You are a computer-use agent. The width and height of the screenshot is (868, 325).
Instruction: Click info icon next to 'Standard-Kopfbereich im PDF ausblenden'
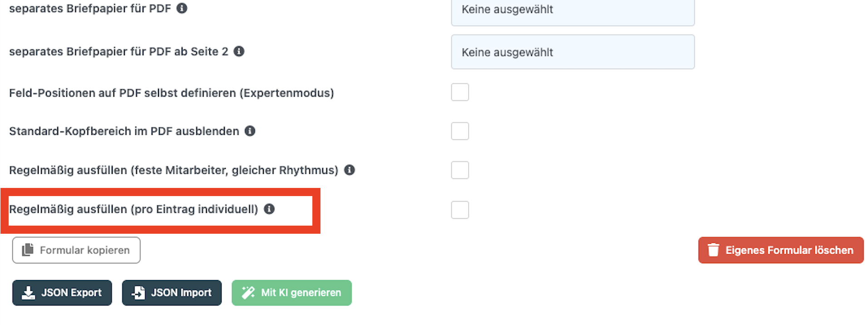250,131
